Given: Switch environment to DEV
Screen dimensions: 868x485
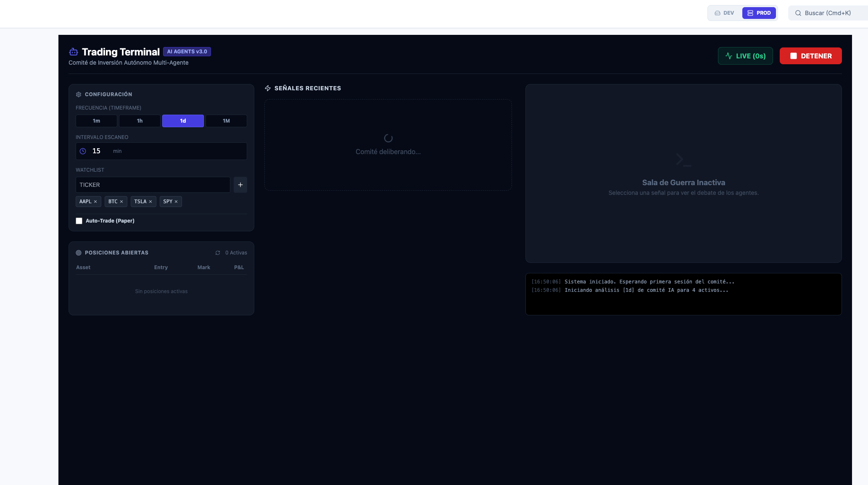Looking at the screenshot, I should click(724, 13).
